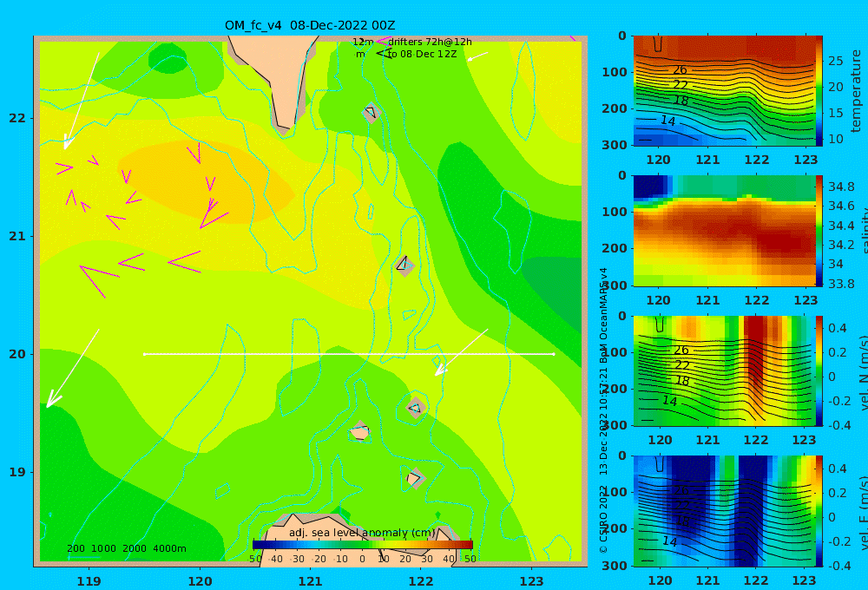The width and height of the screenshot is (868, 590).
Task: Click the "34.8" salinity colorbar tick
Action: pyautogui.click(x=841, y=187)
